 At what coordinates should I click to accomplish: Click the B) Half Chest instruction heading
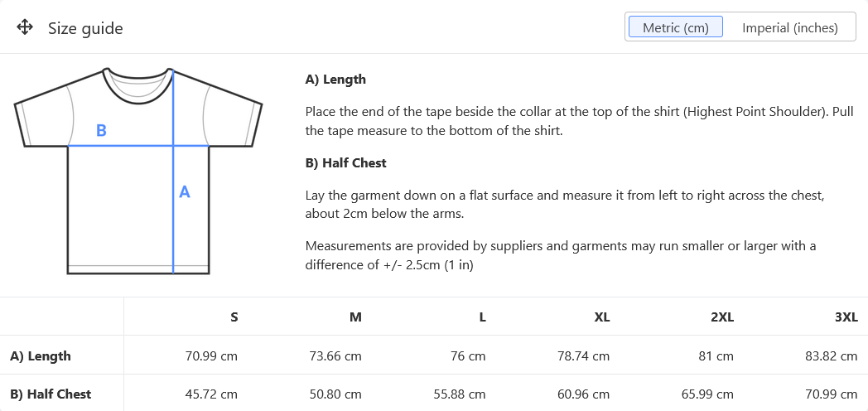[346, 163]
